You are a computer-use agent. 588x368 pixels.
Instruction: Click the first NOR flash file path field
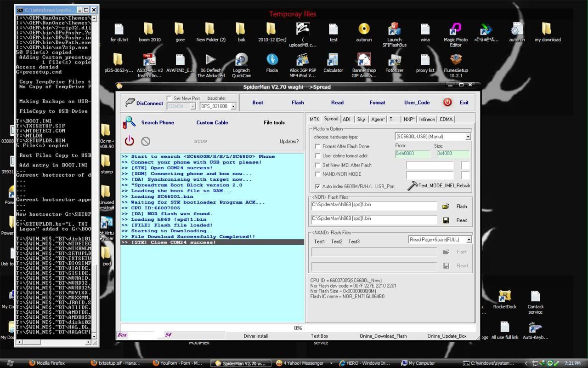click(x=374, y=206)
